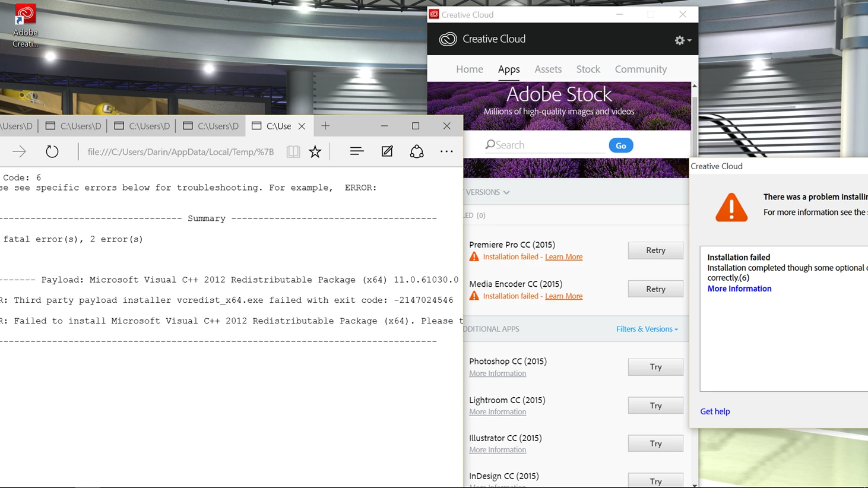Open the Edge Hub icon

(x=357, y=152)
